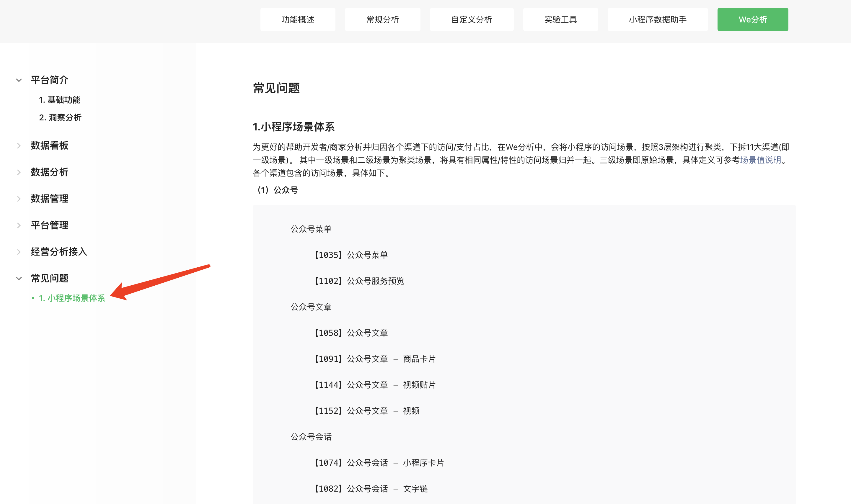Expand the 数据看板 sidebar section
This screenshot has height=504, width=851.
click(19, 146)
